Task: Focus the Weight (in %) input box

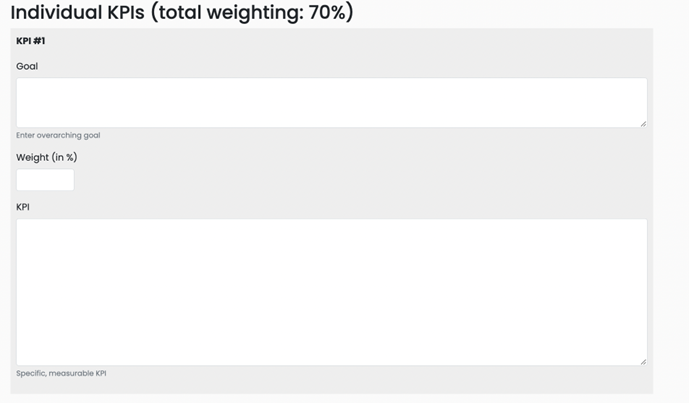Action: (45, 180)
